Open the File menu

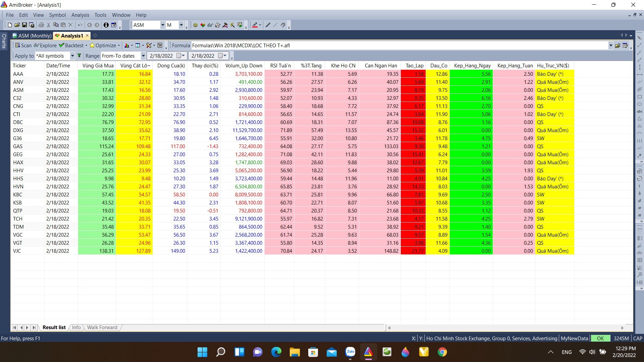tap(10, 15)
